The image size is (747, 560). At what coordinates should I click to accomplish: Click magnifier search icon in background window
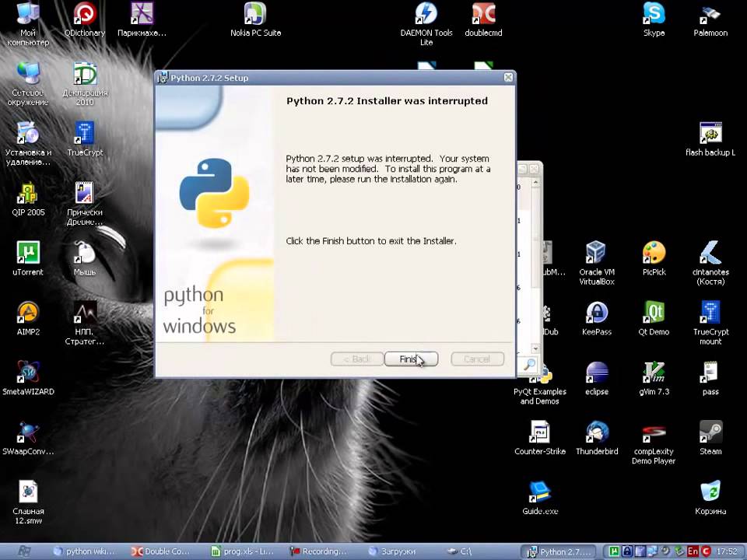tap(529, 365)
